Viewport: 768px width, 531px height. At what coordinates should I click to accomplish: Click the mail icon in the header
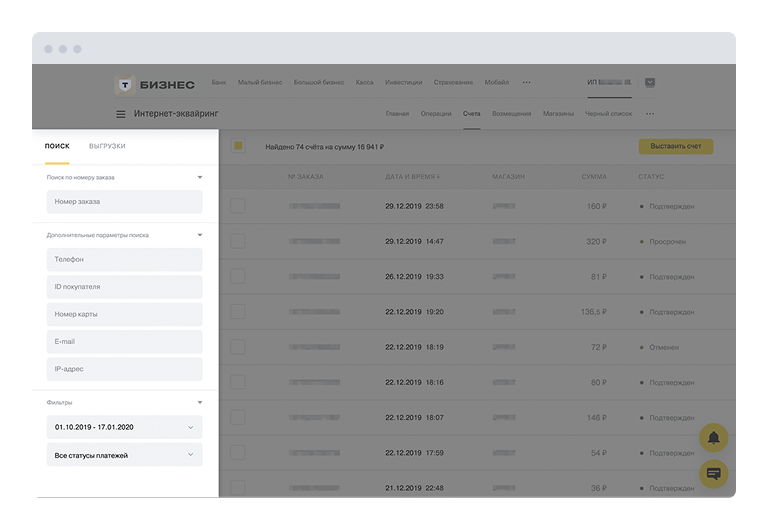[650, 83]
